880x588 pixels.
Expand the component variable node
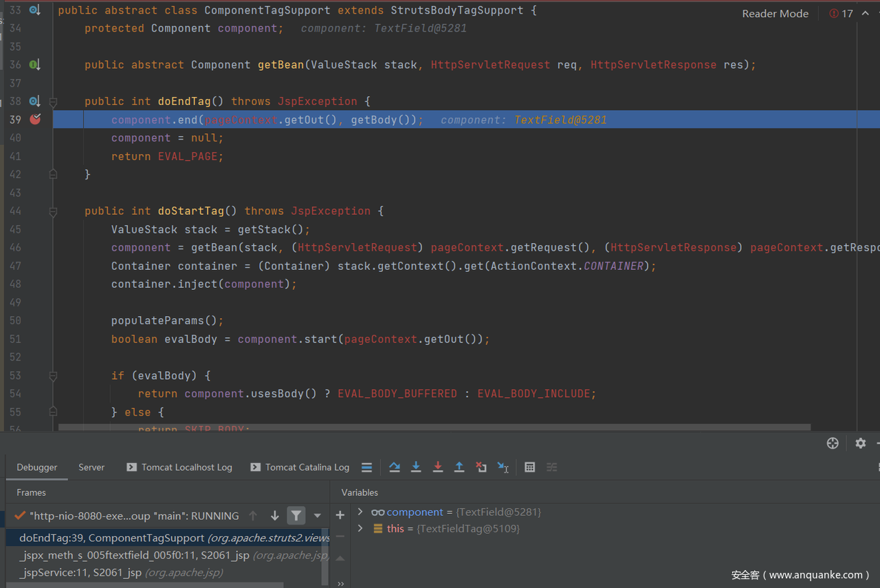[360, 512]
